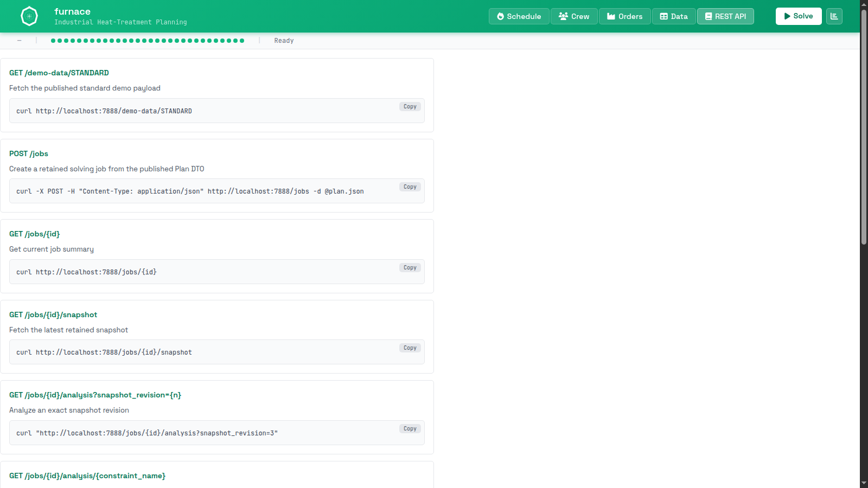Click the GET /jobs/{id} heading
The image size is (868, 488).
point(35,234)
